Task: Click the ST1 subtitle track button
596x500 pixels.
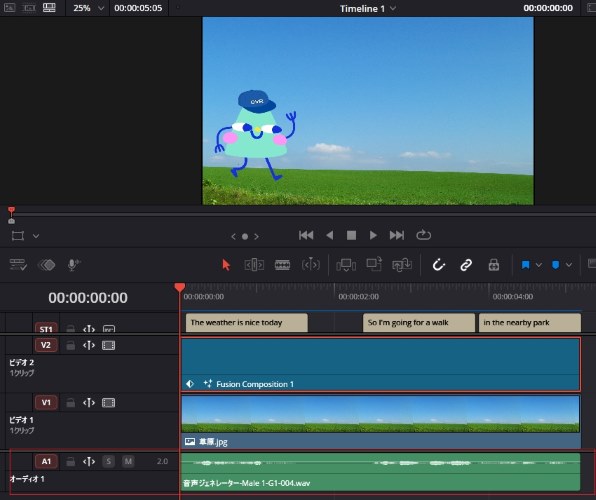Action: pos(46,329)
